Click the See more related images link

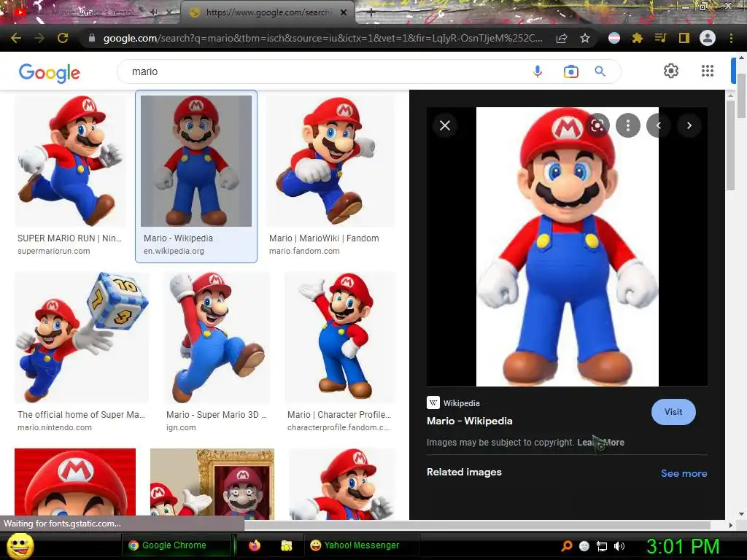coord(684,473)
